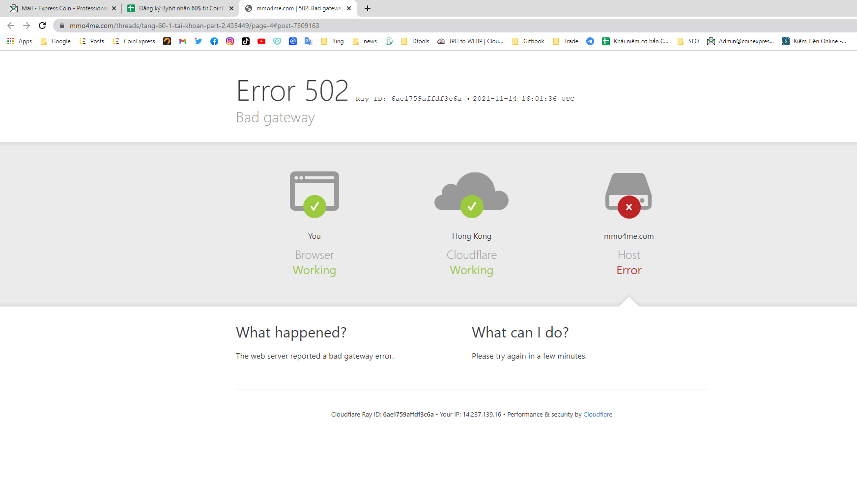857x504 pixels.
Task: Open the JPG to WEBP bookmark
Action: [470, 41]
